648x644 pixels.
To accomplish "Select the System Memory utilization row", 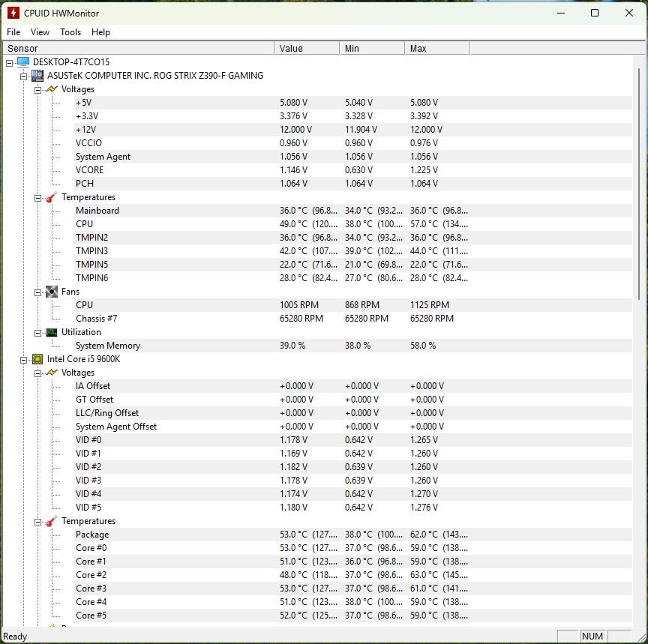I will coord(353,346).
